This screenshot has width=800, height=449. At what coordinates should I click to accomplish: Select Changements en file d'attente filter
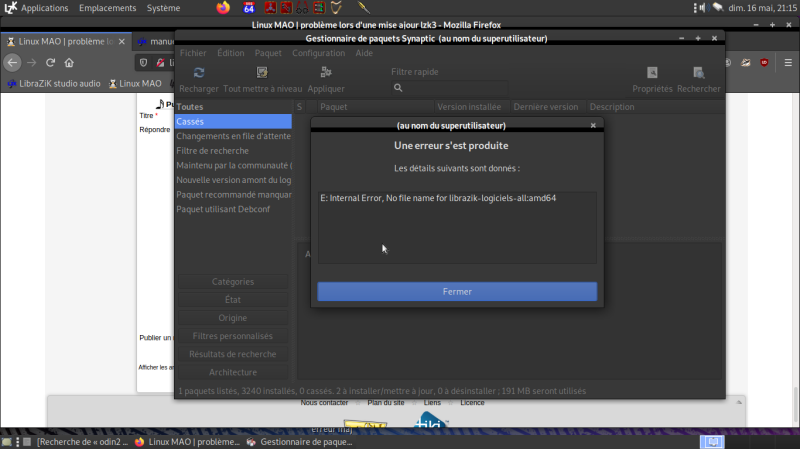tap(234, 136)
